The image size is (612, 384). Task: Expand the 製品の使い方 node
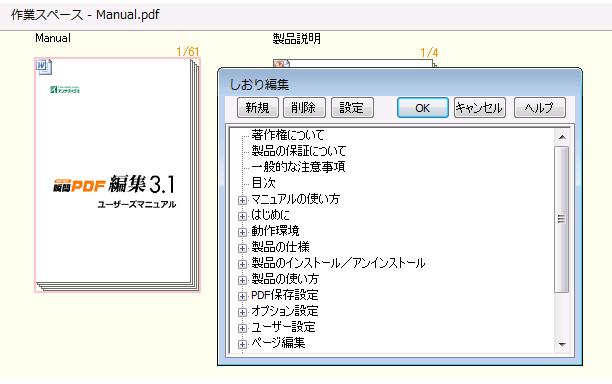click(x=242, y=280)
